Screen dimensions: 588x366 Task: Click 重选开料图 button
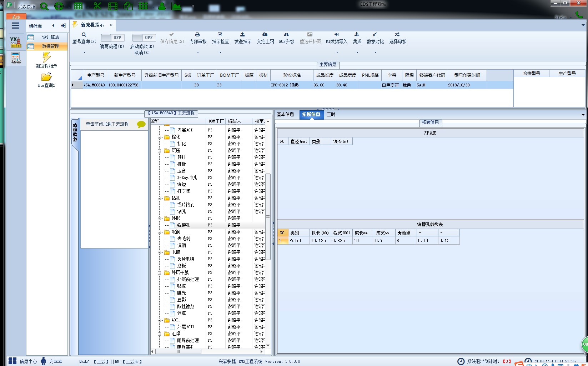pyautogui.click(x=310, y=38)
